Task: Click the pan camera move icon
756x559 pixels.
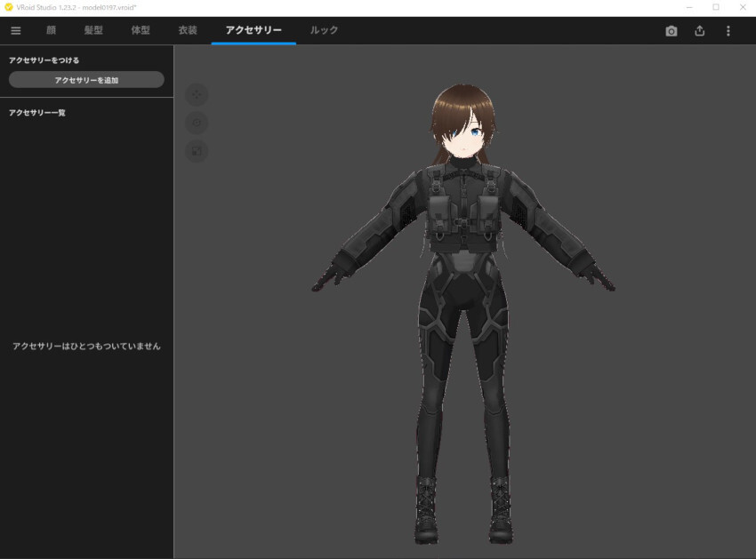Action: 197,94
